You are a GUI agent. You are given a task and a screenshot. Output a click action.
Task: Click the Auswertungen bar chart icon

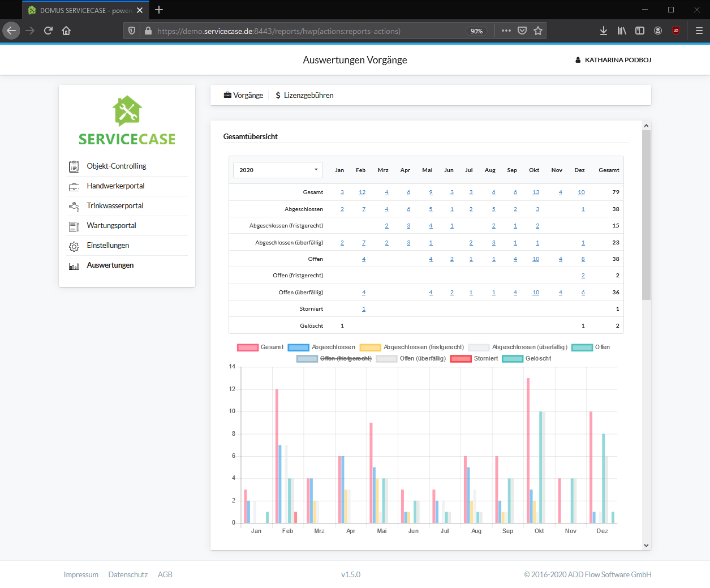pos(74,266)
